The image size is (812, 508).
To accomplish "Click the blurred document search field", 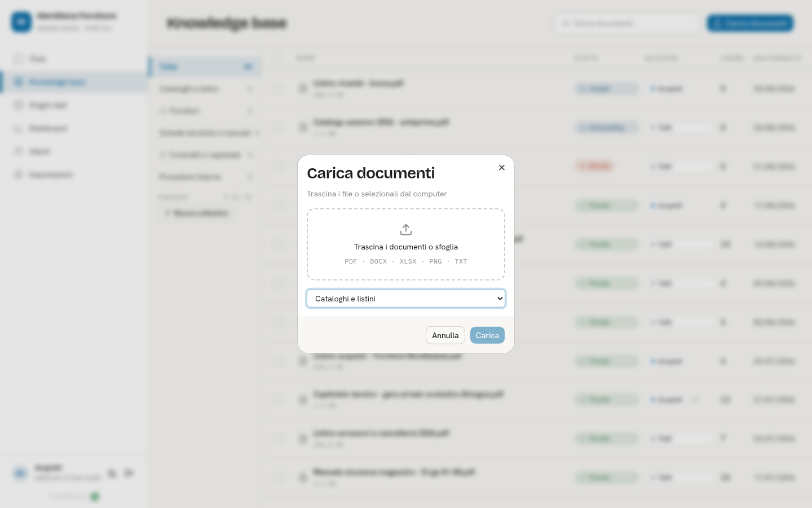I will (x=626, y=23).
